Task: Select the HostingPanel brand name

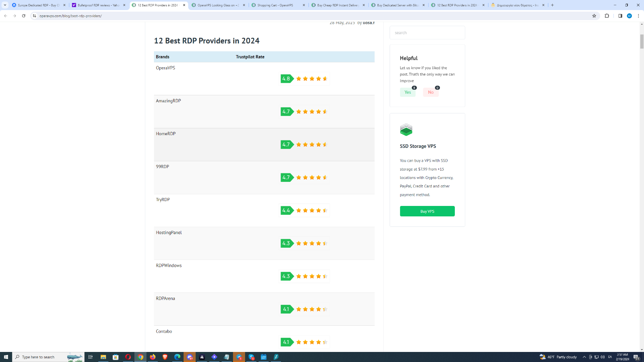Action: pyautogui.click(x=169, y=233)
